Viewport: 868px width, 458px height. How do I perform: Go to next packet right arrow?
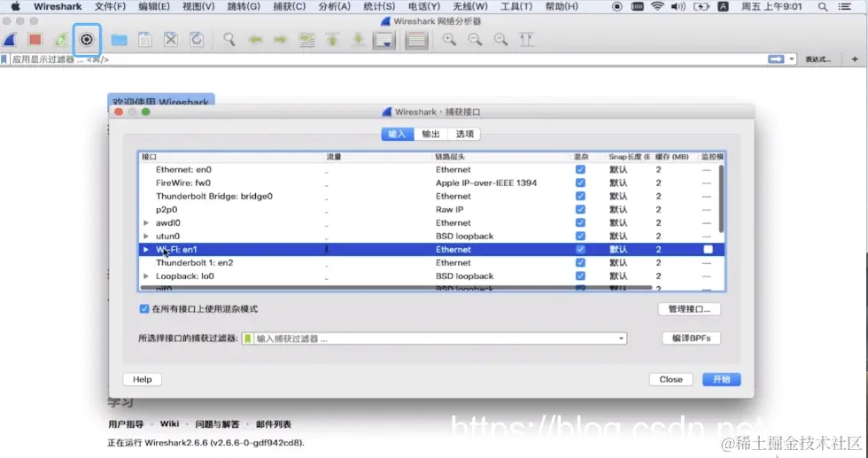pos(282,40)
